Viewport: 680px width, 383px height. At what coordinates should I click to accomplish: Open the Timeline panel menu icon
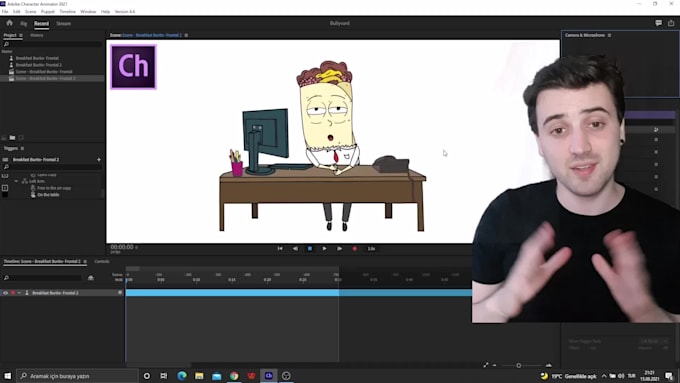click(x=85, y=262)
